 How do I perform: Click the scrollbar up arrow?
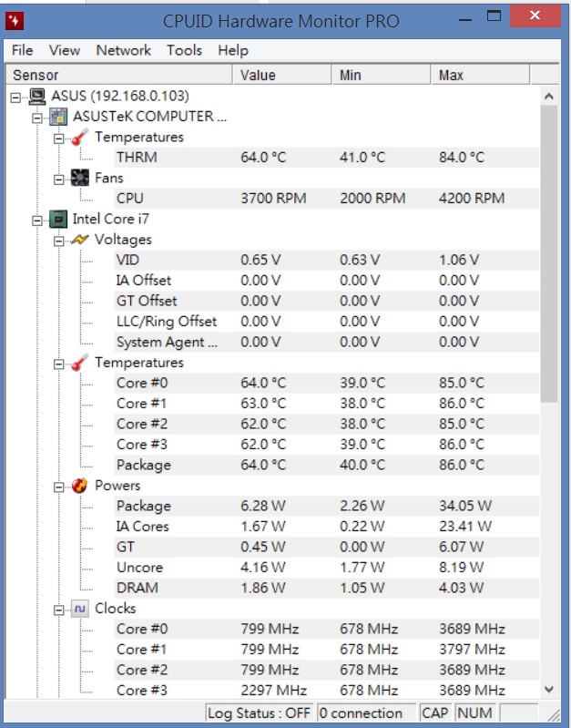549,97
